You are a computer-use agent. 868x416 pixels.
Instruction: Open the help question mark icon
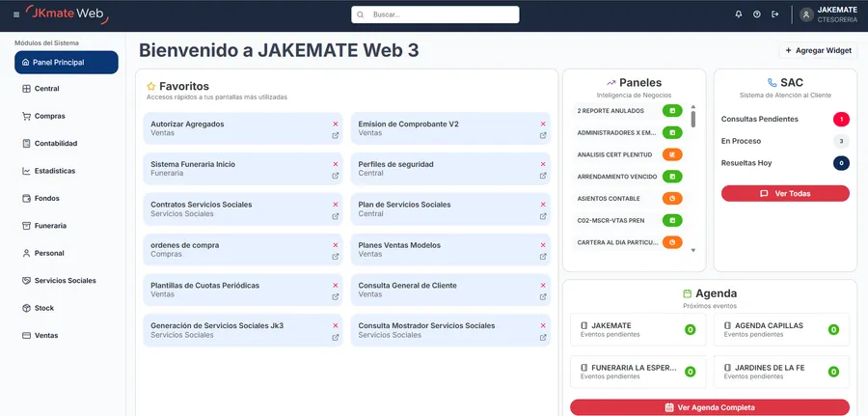[757, 14]
